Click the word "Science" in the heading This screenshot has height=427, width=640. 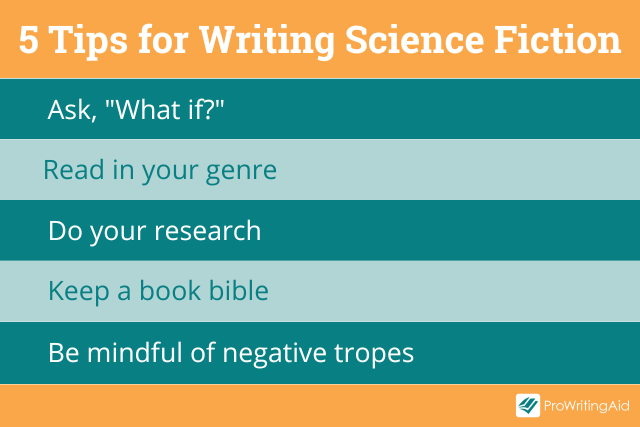pos(415,40)
